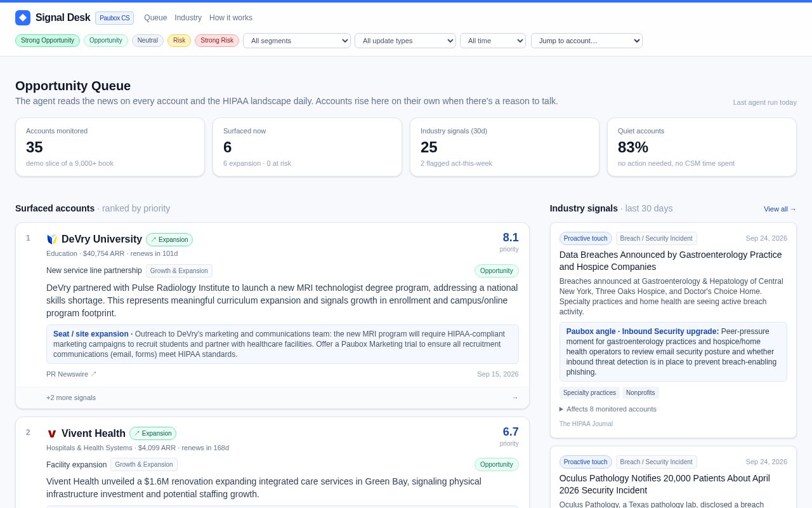Open the All time dropdown
Image resolution: width=812 pixels, height=508 pixels.
[x=493, y=41]
